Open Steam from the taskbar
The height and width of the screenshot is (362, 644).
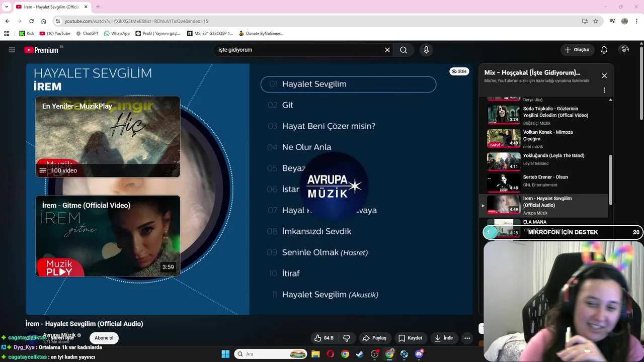pyautogui.click(x=360, y=354)
